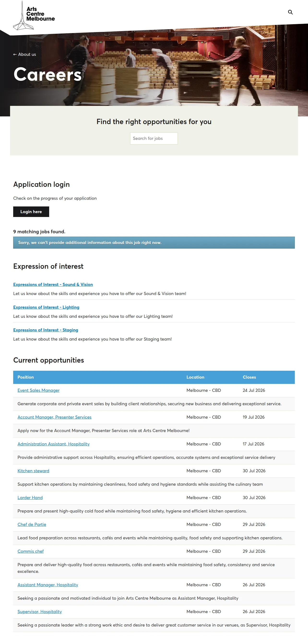Click the '19 Jul 2026' closing date
This screenshot has width=308, height=644.
pyautogui.click(x=254, y=417)
